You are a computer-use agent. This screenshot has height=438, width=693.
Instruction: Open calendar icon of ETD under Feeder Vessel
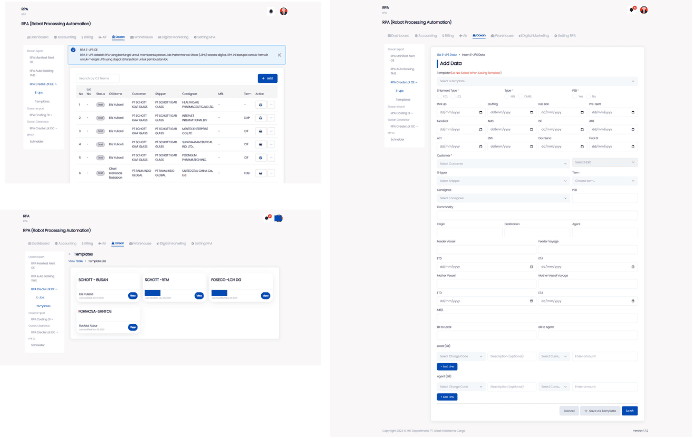point(531,267)
